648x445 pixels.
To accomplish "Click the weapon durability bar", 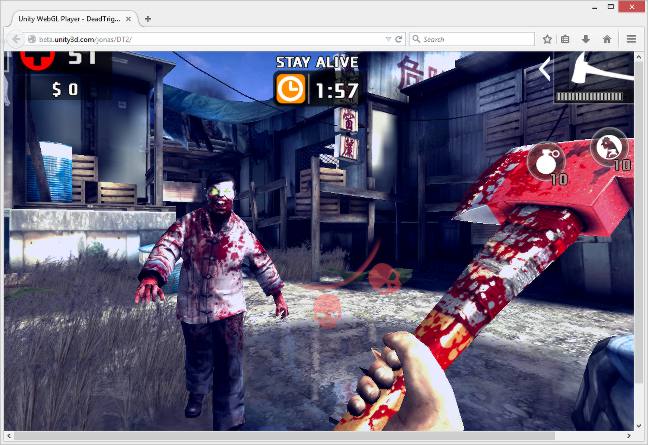I will click(589, 97).
